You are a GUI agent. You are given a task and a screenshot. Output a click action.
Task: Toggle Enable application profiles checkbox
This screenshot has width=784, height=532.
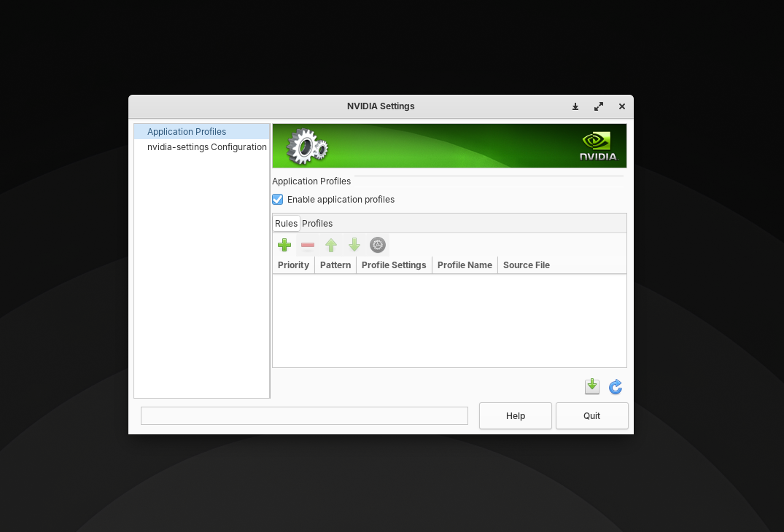278,199
